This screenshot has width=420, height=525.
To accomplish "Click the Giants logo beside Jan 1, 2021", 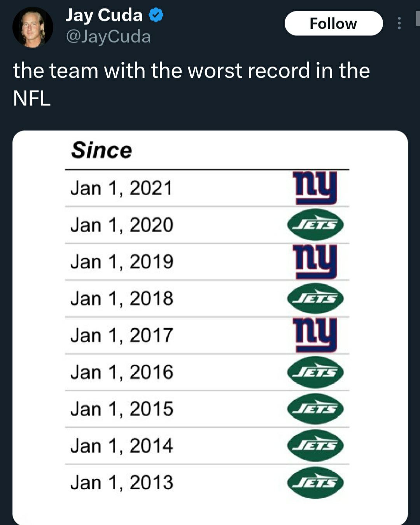I will [x=315, y=189].
